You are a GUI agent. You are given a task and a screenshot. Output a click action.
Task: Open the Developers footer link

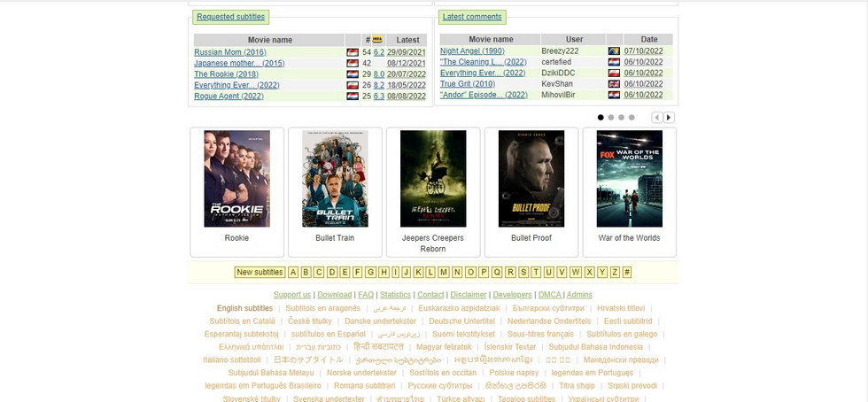513,295
